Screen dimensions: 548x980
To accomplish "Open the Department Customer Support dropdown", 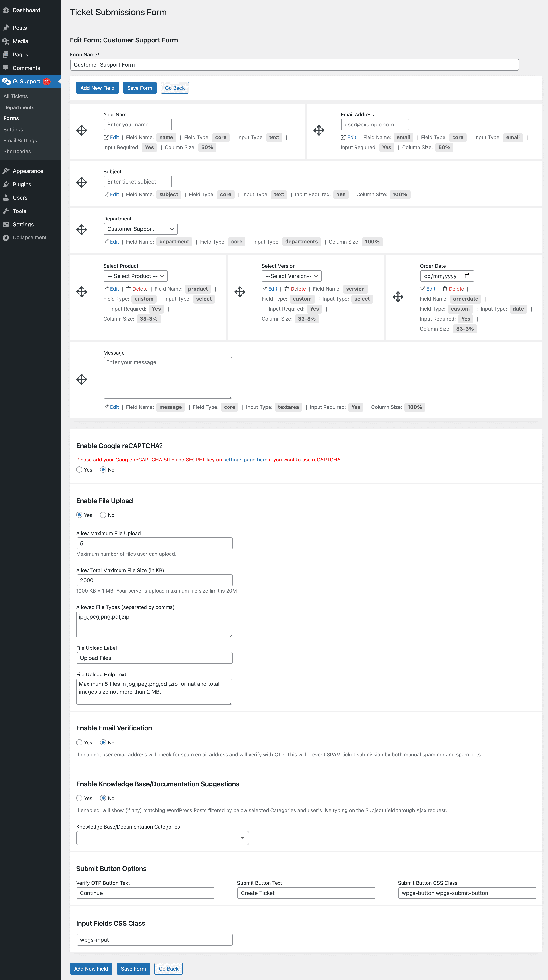I will point(141,229).
